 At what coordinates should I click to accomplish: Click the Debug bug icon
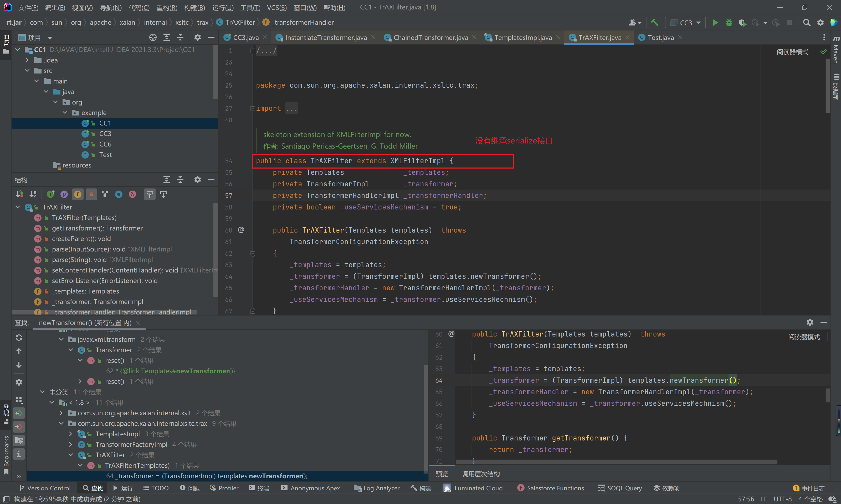pyautogui.click(x=729, y=23)
